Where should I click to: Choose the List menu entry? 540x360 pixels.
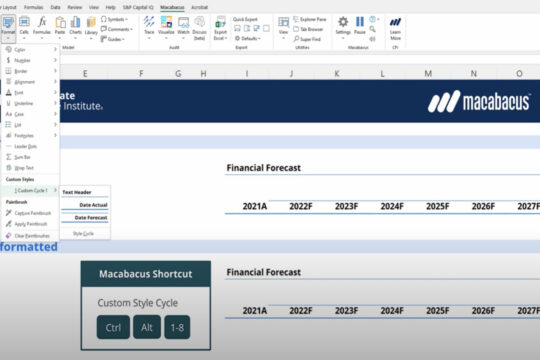pos(30,125)
